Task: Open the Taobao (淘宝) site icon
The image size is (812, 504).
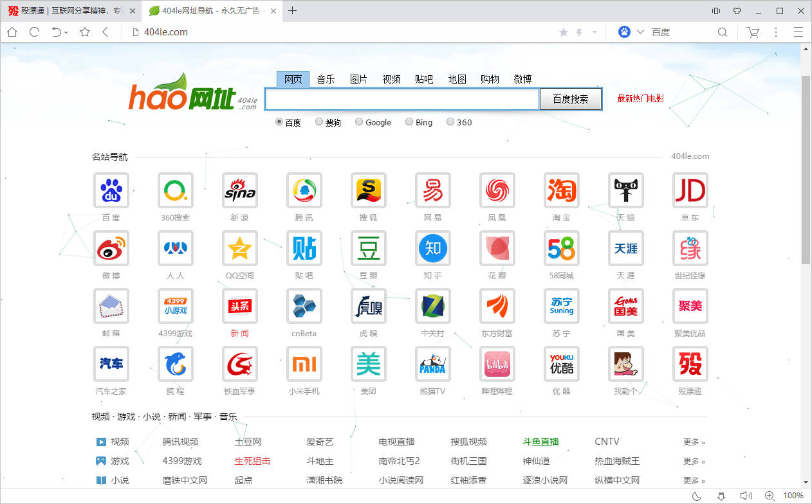Action: tap(562, 190)
